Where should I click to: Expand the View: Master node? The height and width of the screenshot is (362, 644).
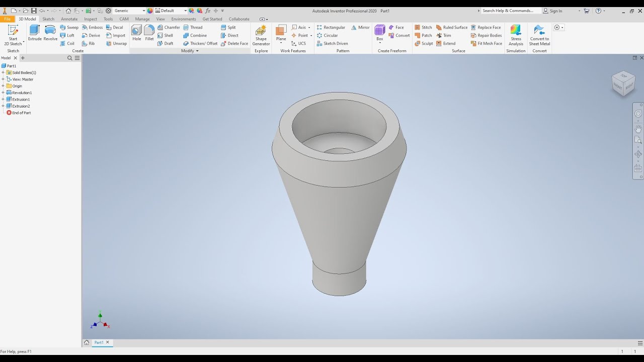[x=3, y=79]
